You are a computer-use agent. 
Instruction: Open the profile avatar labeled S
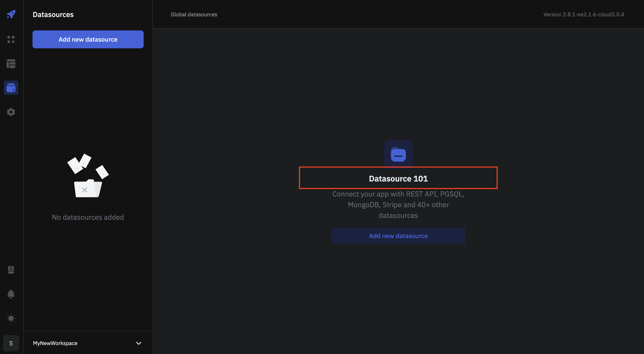11,343
